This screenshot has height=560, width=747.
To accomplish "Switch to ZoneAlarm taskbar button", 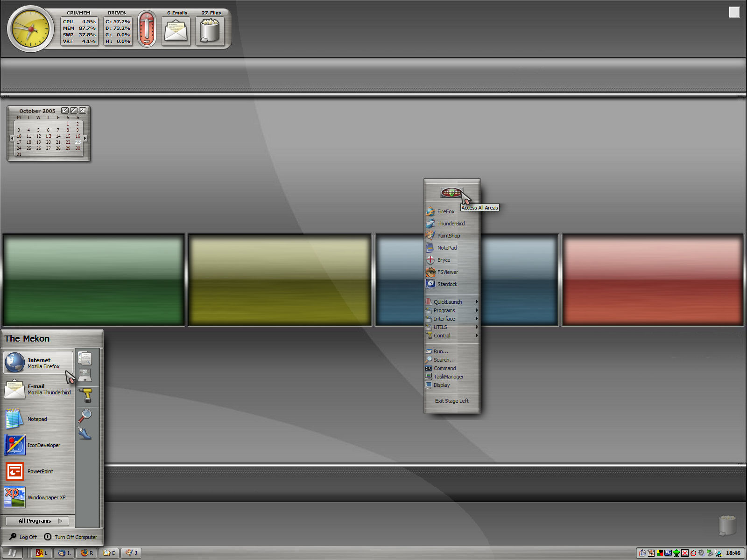I will pos(42,553).
